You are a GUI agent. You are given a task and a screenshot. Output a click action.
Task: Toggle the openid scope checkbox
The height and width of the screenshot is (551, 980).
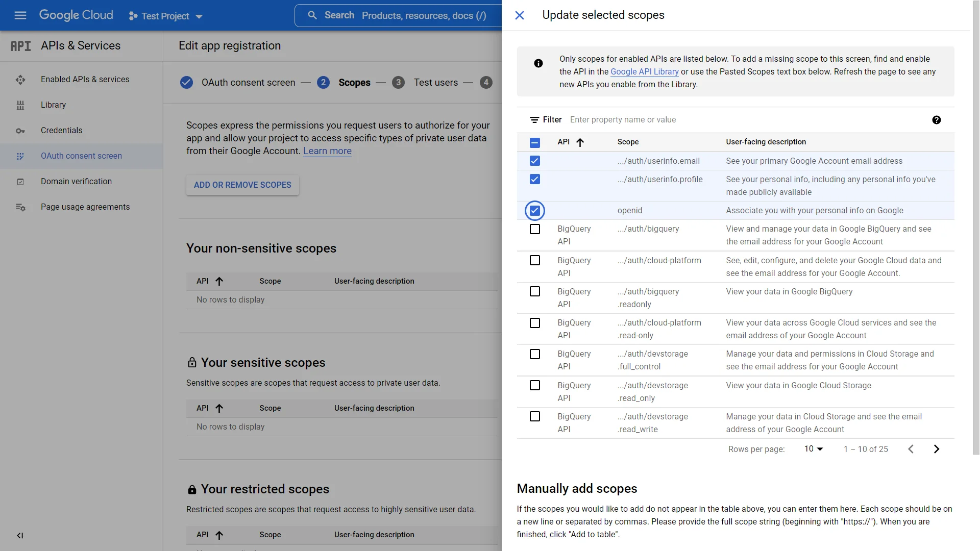(534, 210)
